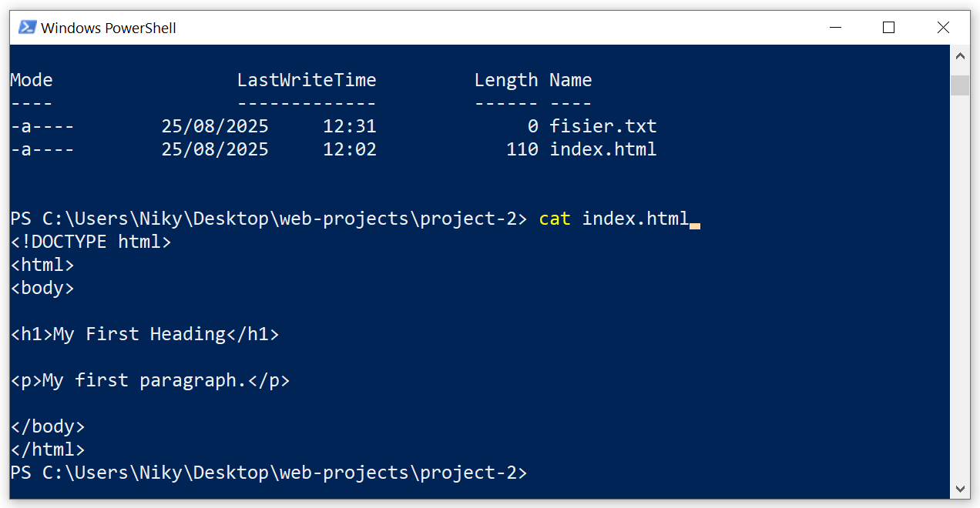Click the My First Heading text
The width and height of the screenshot is (980, 508).
145,333
